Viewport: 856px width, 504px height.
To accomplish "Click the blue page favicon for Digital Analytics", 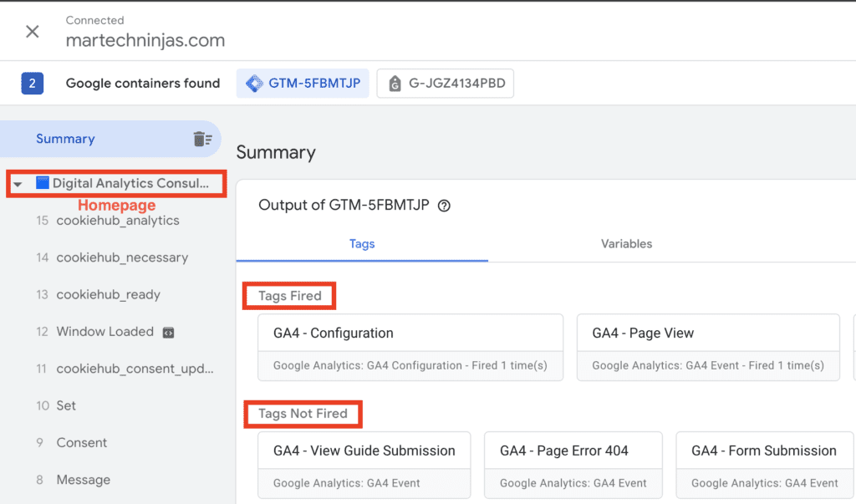I will point(42,183).
